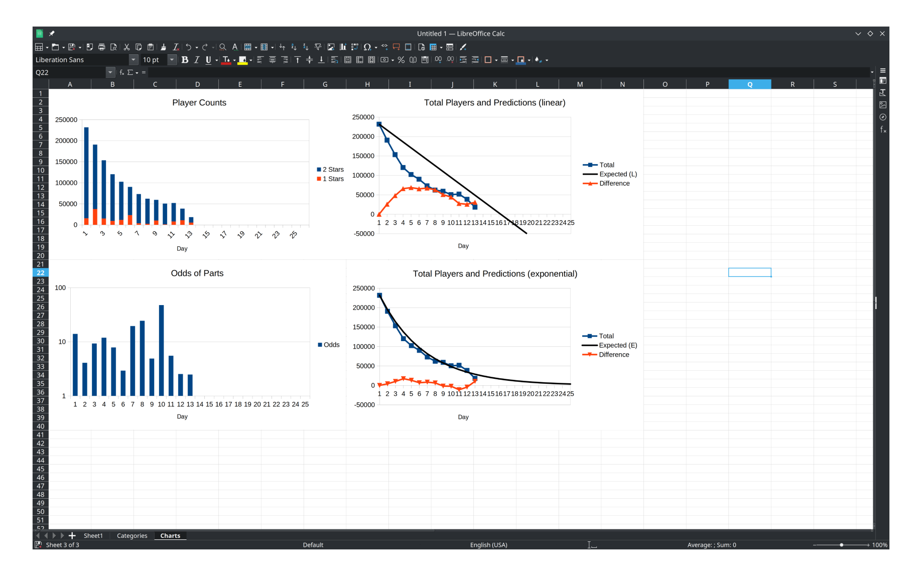Expand the 10 pt font size dropdown
Screen dimensions: 922x588
(172, 60)
